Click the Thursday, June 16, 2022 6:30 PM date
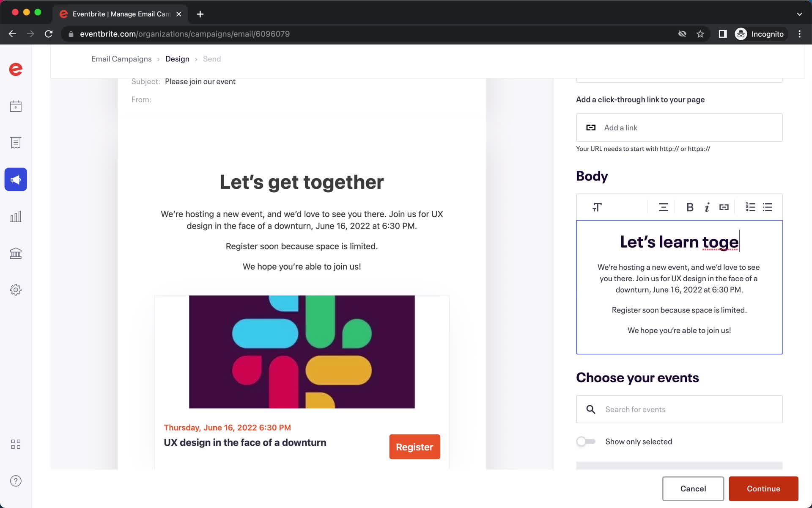812x508 pixels. pyautogui.click(x=227, y=428)
